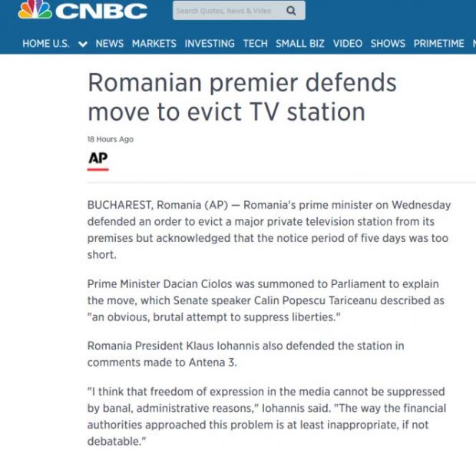Open the SMALL BIZ section

(300, 44)
